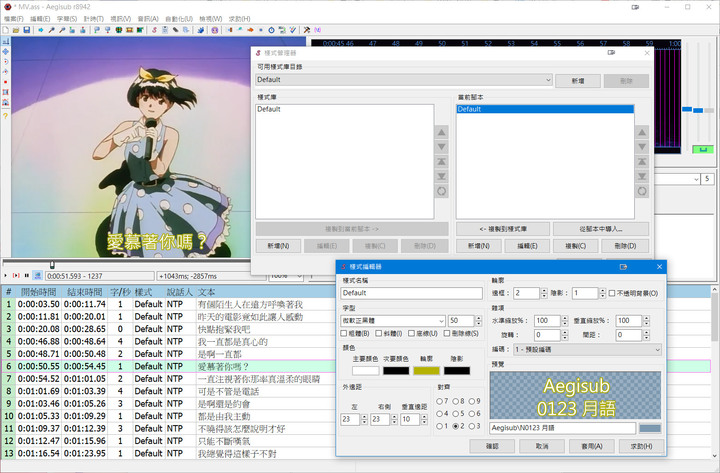720x473 pixels.
Task: Toggle 底線(U) underline checkbox
Action: 423,333
